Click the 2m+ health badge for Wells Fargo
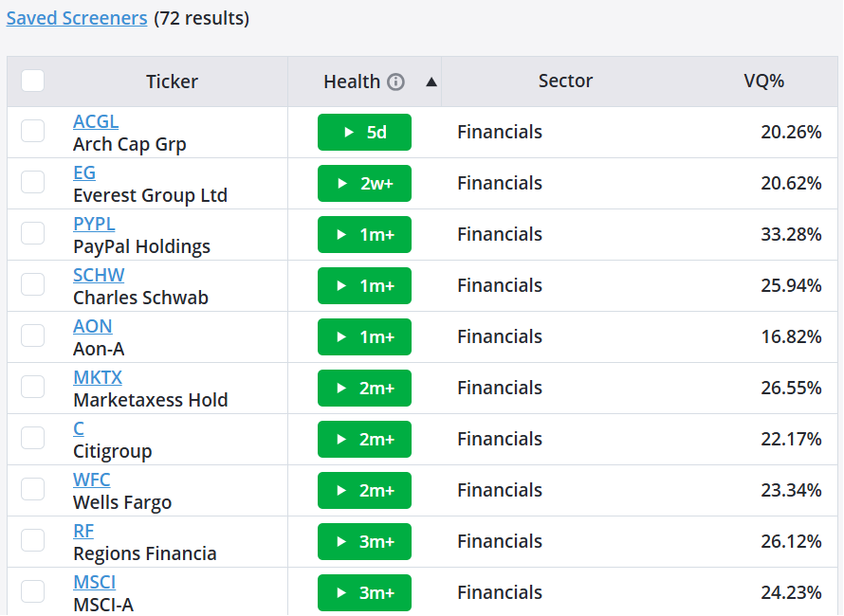This screenshot has height=616, width=844. 364,490
